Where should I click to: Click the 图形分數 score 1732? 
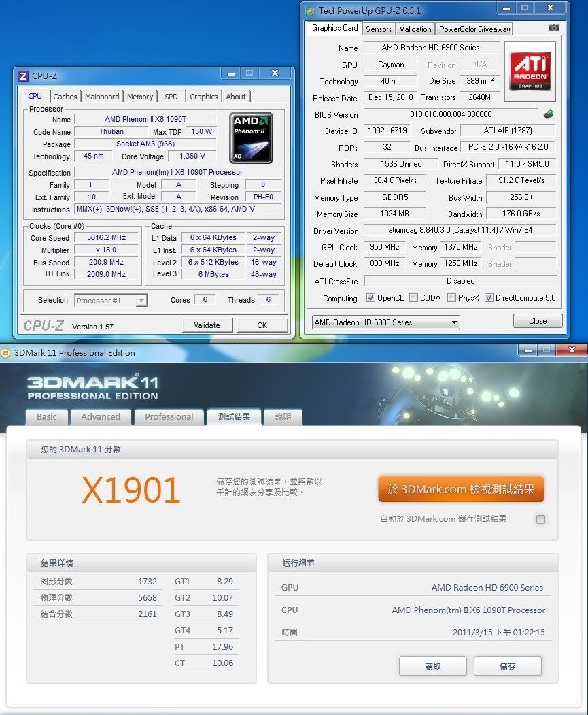point(147,582)
